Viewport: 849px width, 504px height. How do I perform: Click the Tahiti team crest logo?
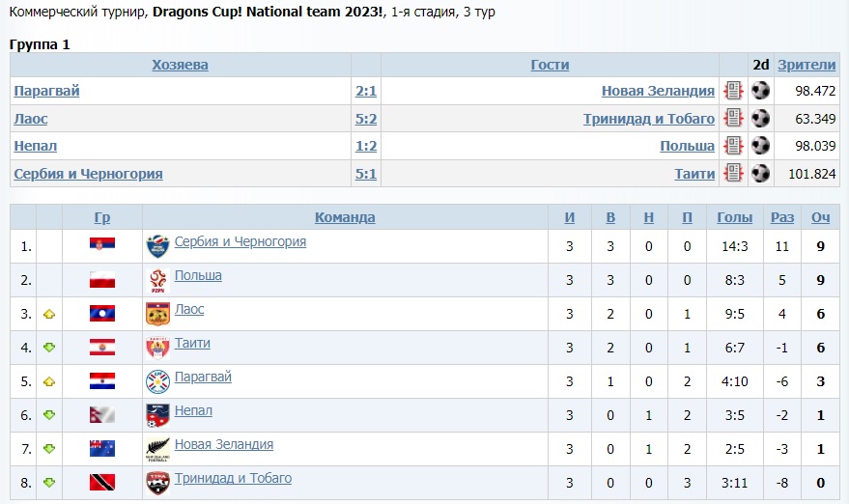click(x=157, y=348)
